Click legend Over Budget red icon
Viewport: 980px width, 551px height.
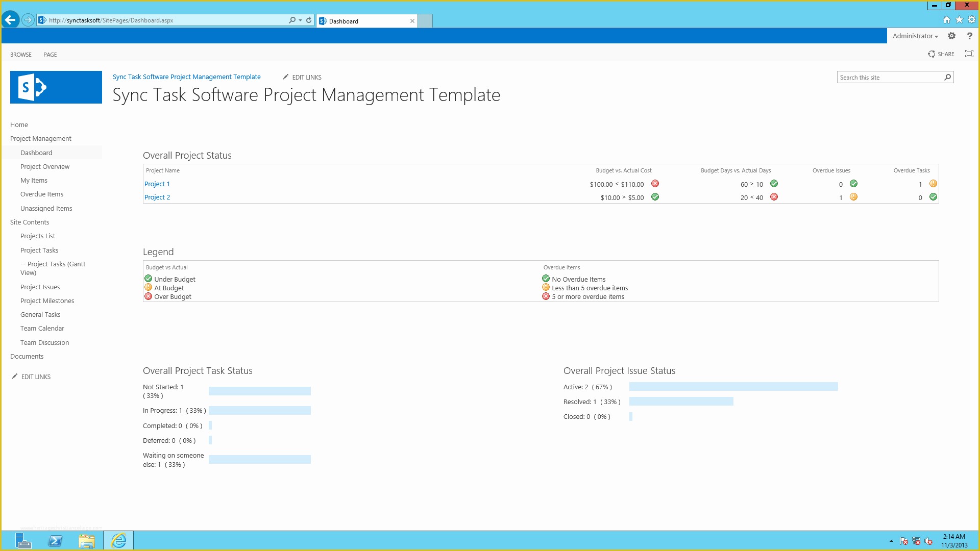pyautogui.click(x=148, y=296)
